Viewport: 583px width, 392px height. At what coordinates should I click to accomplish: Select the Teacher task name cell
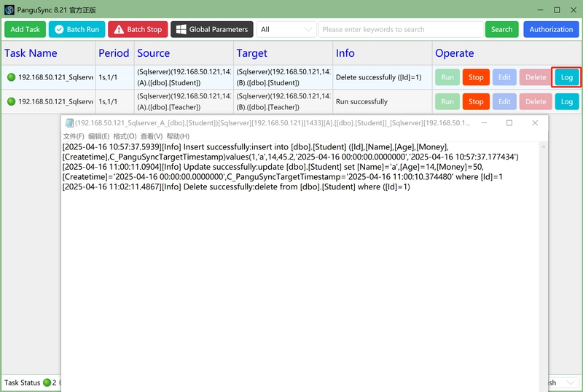[x=48, y=101]
